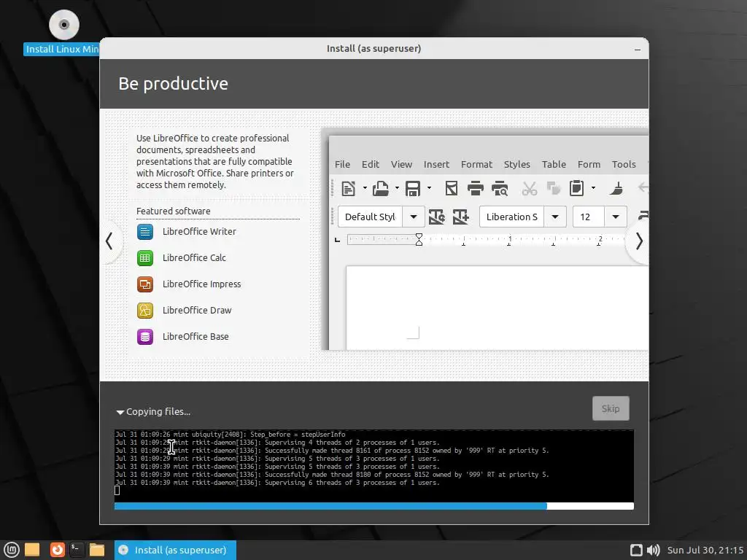Click the Liberation font name field
Screen dimensions: 747x560
[x=511, y=217]
